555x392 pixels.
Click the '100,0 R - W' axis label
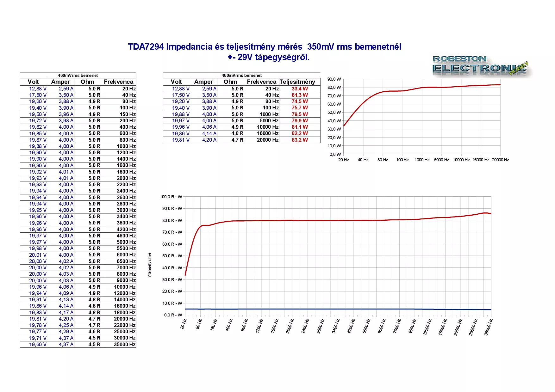(171, 197)
